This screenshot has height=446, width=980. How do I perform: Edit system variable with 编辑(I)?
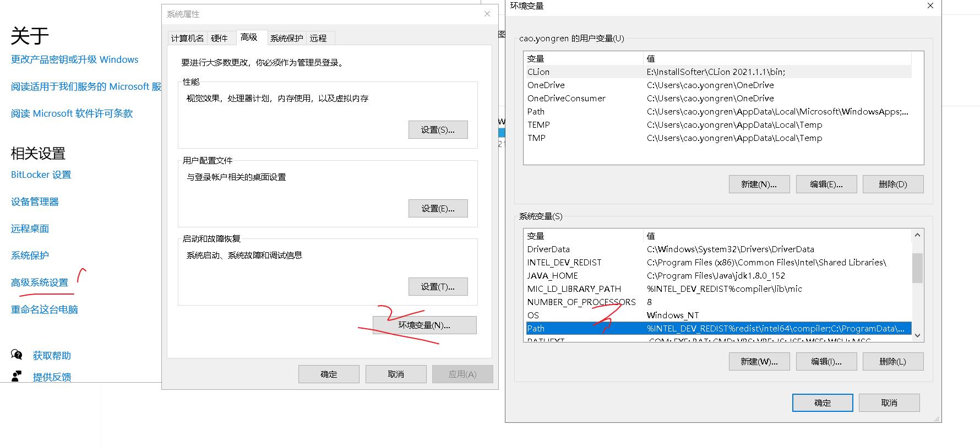[826, 362]
